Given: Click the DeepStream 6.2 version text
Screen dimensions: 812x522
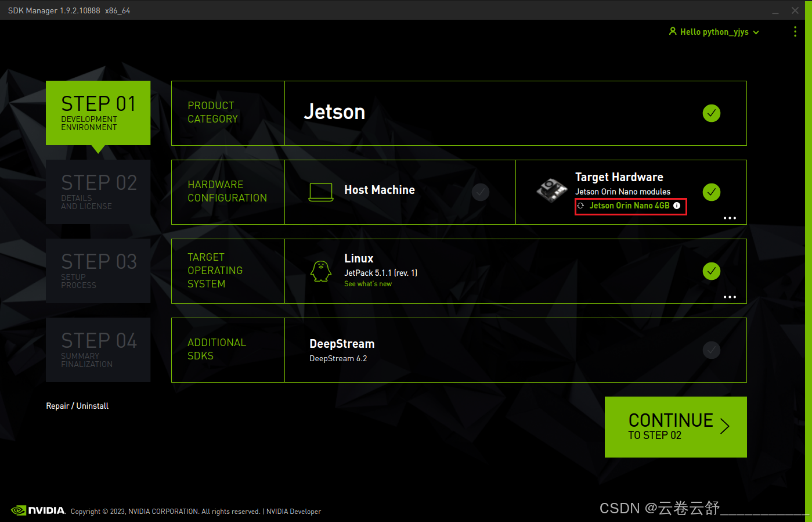Looking at the screenshot, I should [x=338, y=358].
